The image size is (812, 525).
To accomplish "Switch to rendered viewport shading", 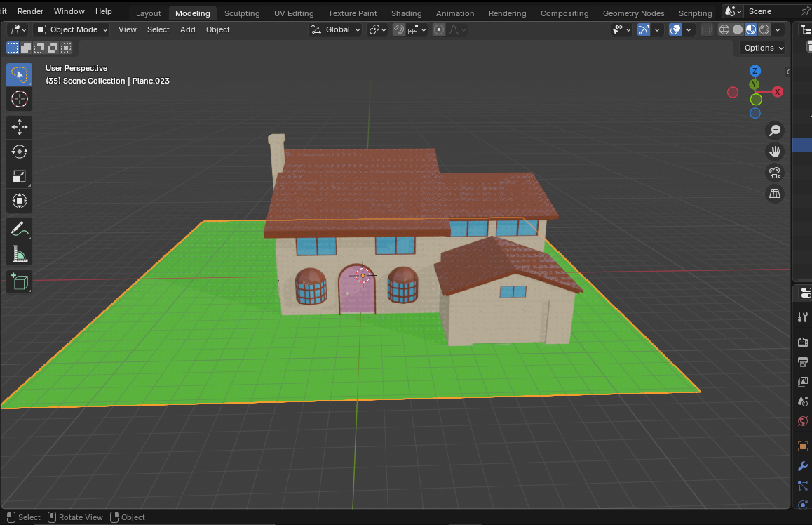I will pyautogui.click(x=764, y=29).
